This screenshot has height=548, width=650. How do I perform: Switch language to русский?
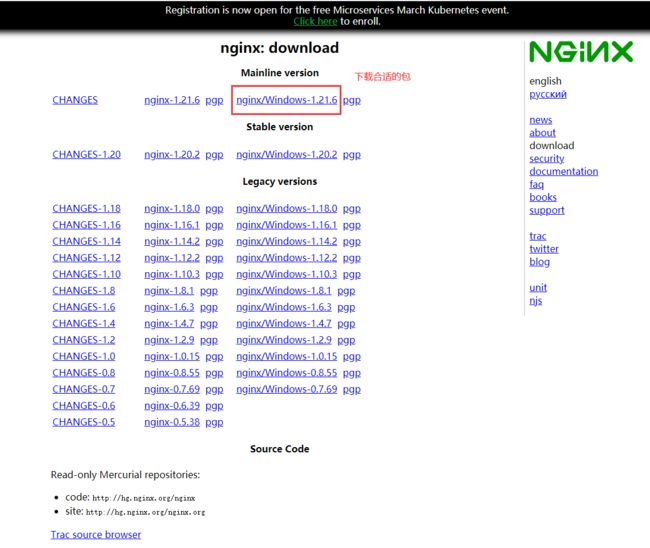[x=548, y=94]
